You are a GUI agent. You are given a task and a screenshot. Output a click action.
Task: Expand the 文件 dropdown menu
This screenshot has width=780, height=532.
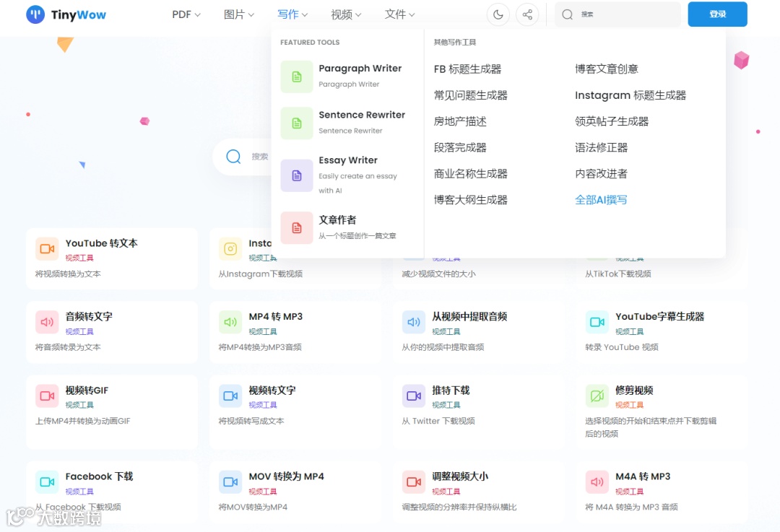pyautogui.click(x=399, y=14)
